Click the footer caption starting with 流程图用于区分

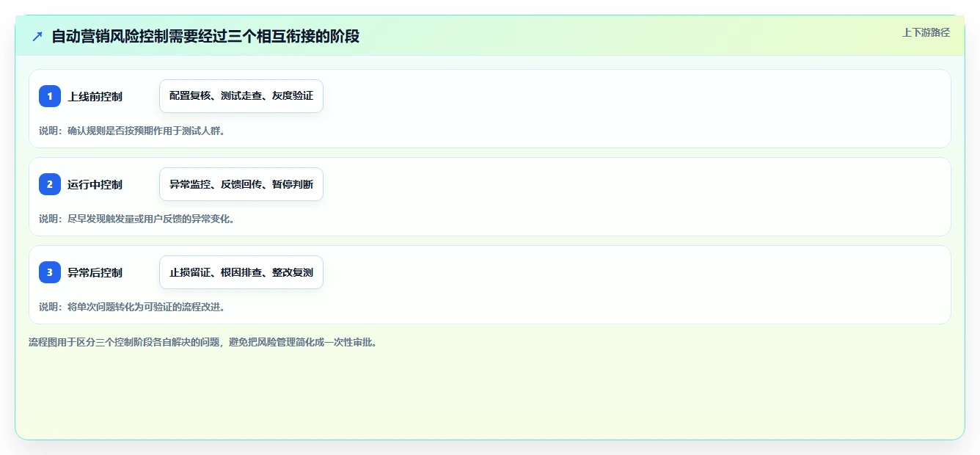pyautogui.click(x=202, y=343)
